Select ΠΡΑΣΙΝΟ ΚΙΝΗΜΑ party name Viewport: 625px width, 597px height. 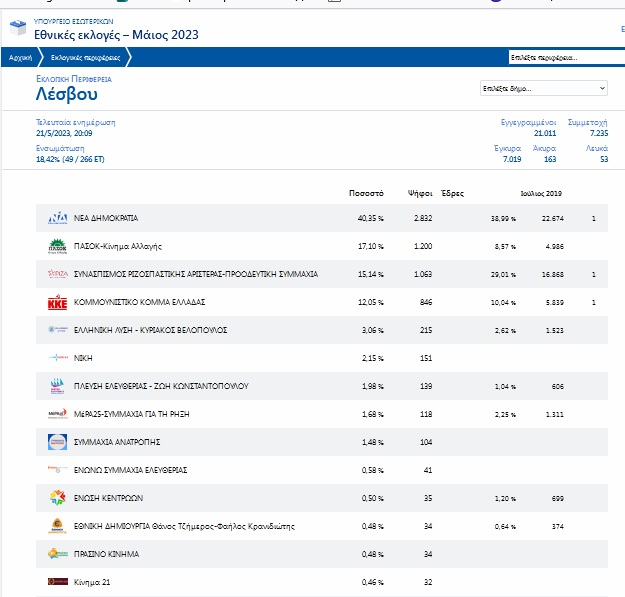(x=106, y=554)
